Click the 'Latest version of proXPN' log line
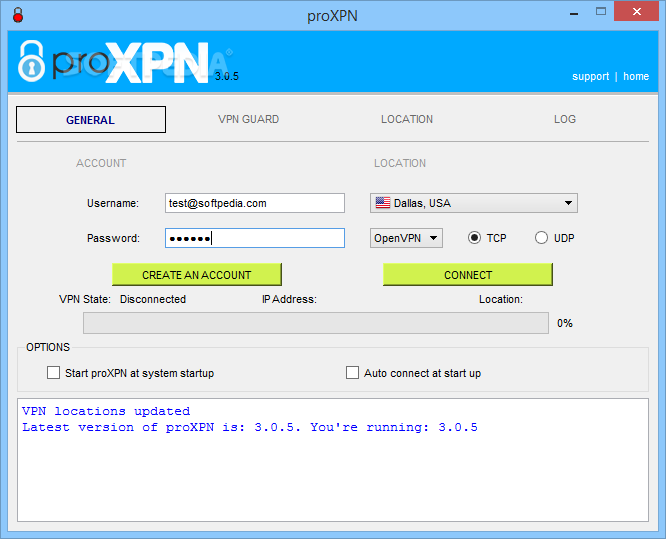Screen dimensions: 666x539 (x=250, y=427)
